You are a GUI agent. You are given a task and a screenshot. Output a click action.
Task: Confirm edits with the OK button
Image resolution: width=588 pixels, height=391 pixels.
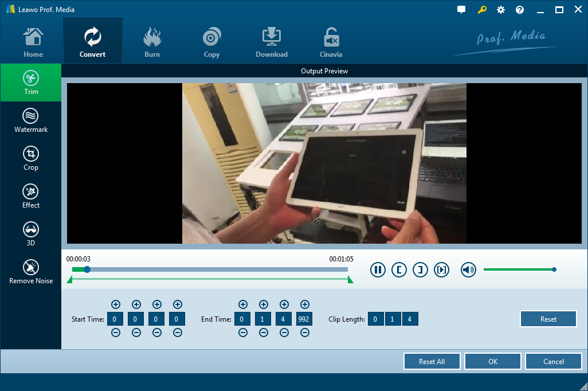(493, 361)
